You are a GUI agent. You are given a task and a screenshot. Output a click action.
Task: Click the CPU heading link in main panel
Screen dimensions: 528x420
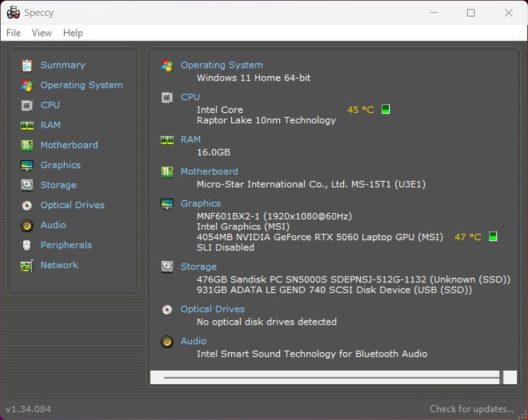[x=190, y=97]
